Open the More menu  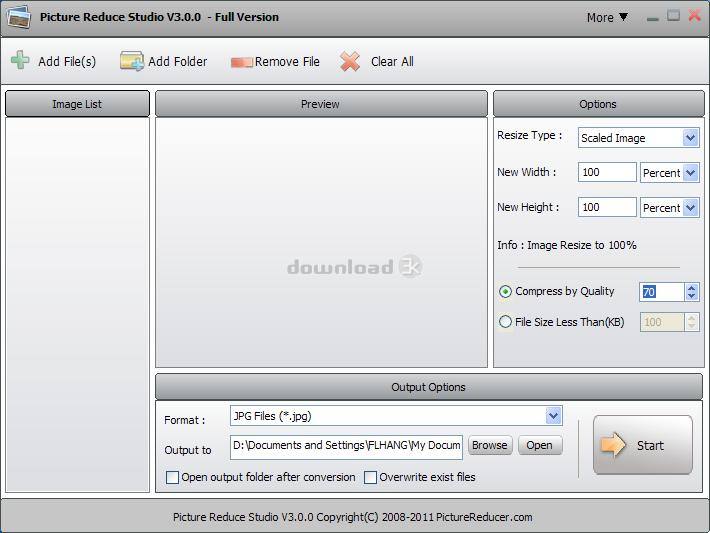tap(607, 17)
